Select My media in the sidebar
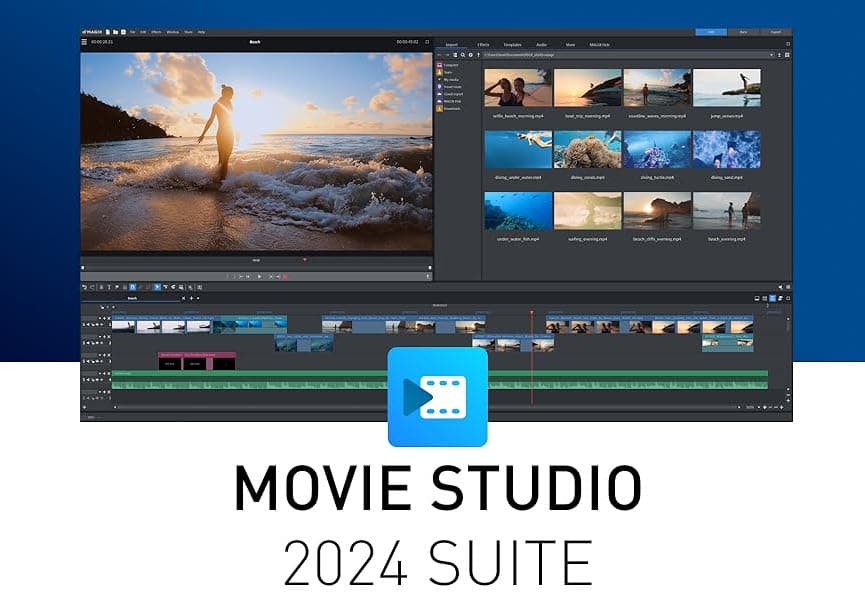 pos(448,80)
